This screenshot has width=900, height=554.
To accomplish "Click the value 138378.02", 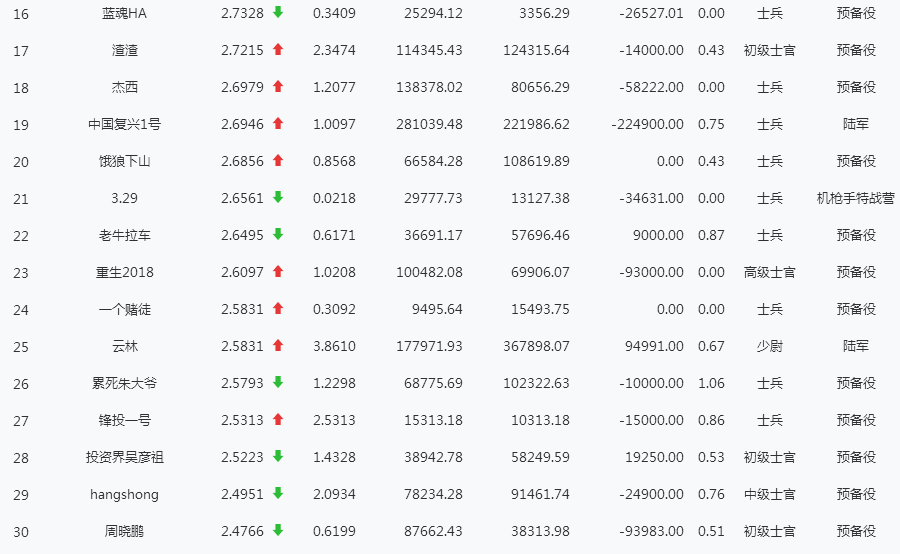I will 429,87.
